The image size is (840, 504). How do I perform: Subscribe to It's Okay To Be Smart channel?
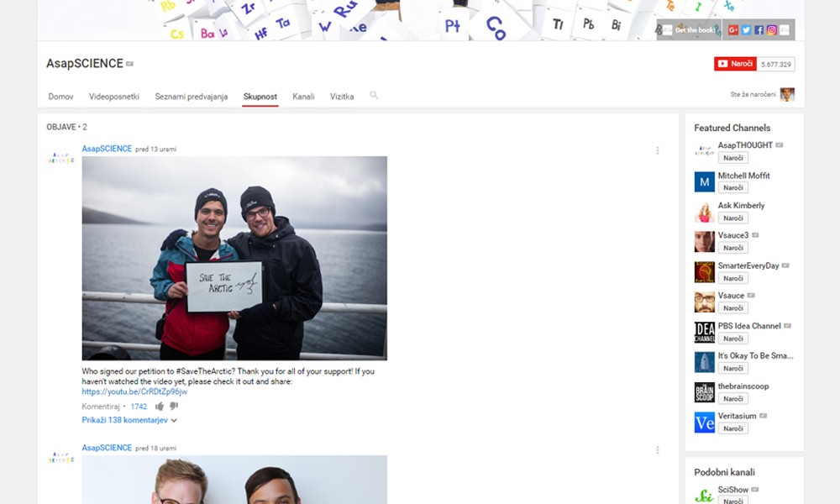pos(732,369)
